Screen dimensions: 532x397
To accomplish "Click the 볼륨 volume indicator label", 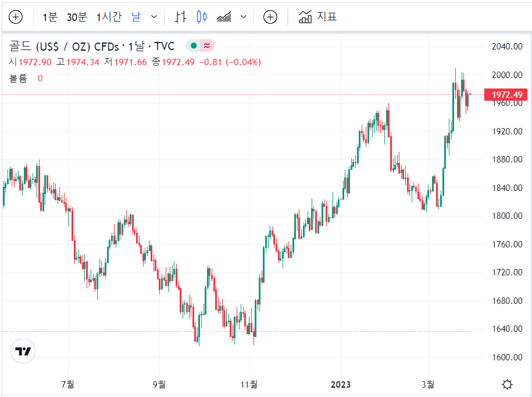I will (18, 79).
